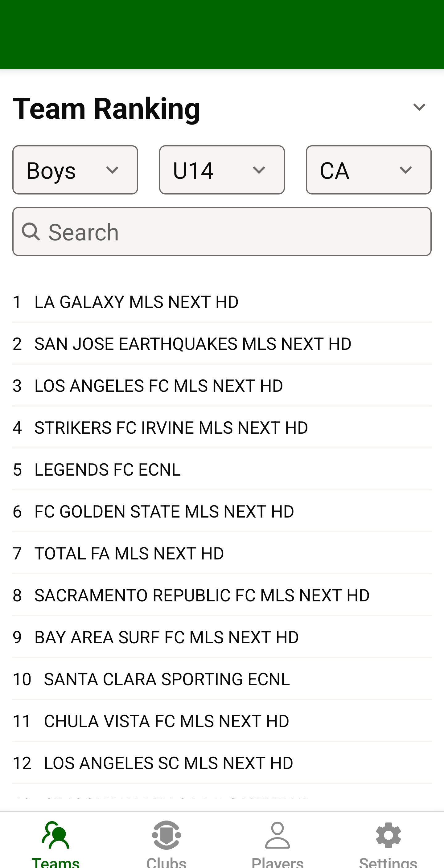This screenshot has width=444, height=868.
Task: Open Chula Vista FC MLS Next HD
Action: tap(166, 721)
